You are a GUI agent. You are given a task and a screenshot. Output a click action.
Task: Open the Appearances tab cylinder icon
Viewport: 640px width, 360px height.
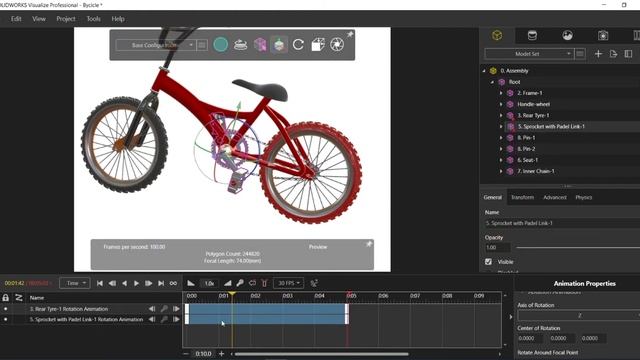tap(532, 36)
